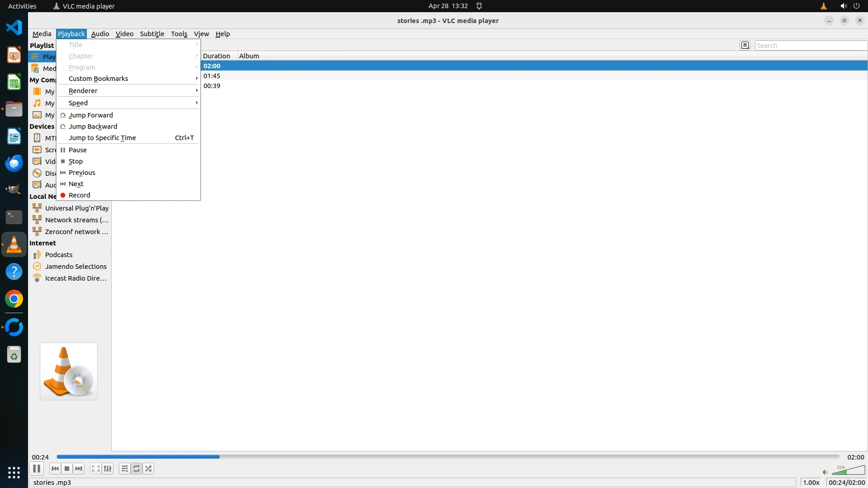Toggle fullscreen video icon
The image size is (868, 488).
[95, 469]
